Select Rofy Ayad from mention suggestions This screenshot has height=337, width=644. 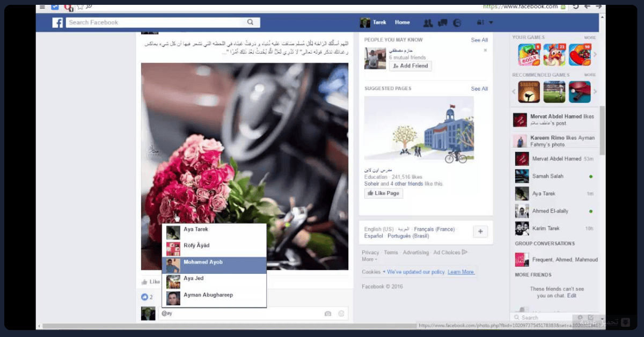tap(214, 247)
